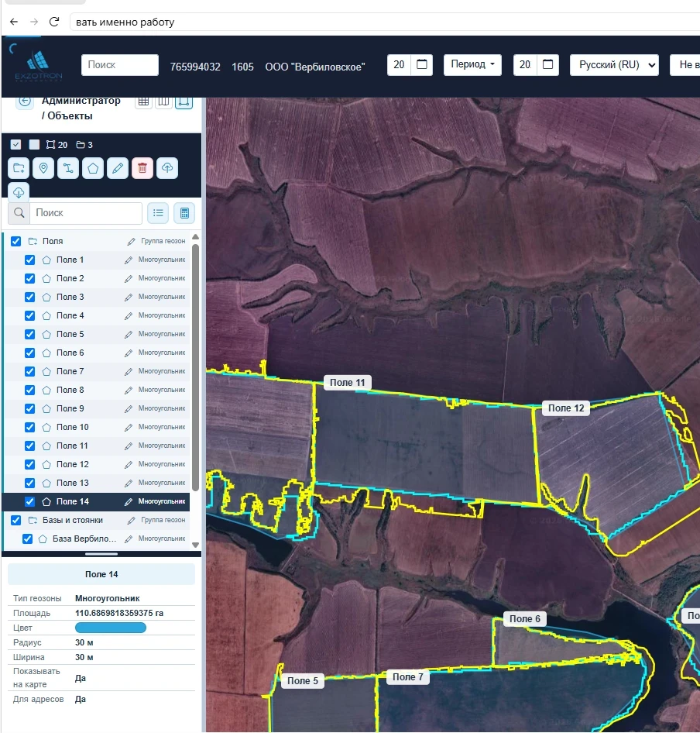Select the point marker geozone tool
This screenshot has width=700, height=733.
pos(43,168)
